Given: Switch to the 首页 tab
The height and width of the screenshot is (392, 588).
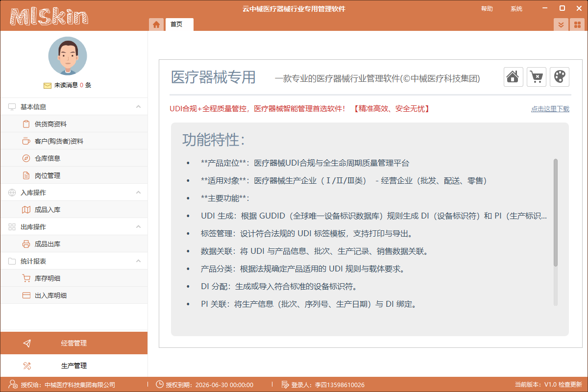Looking at the screenshot, I should pos(176,24).
